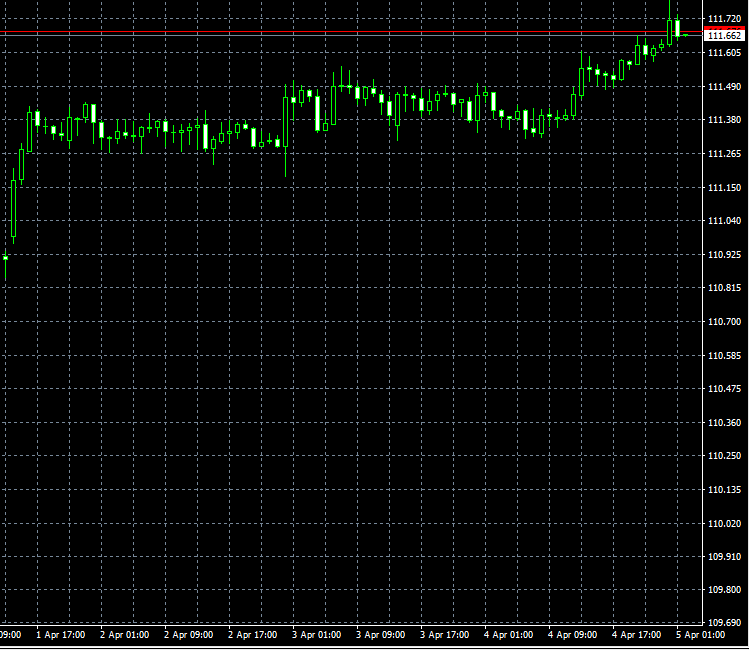
Task: Select the first candlestick near the 110.925 level
Action: [6, 258]
